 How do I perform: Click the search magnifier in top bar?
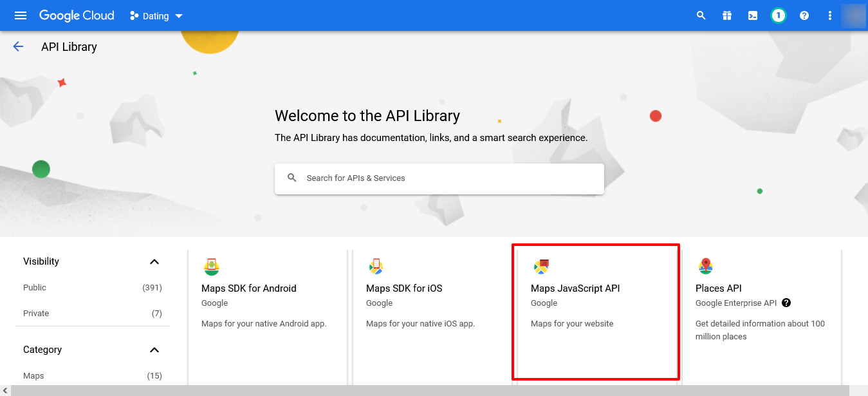tap(701, 15)
